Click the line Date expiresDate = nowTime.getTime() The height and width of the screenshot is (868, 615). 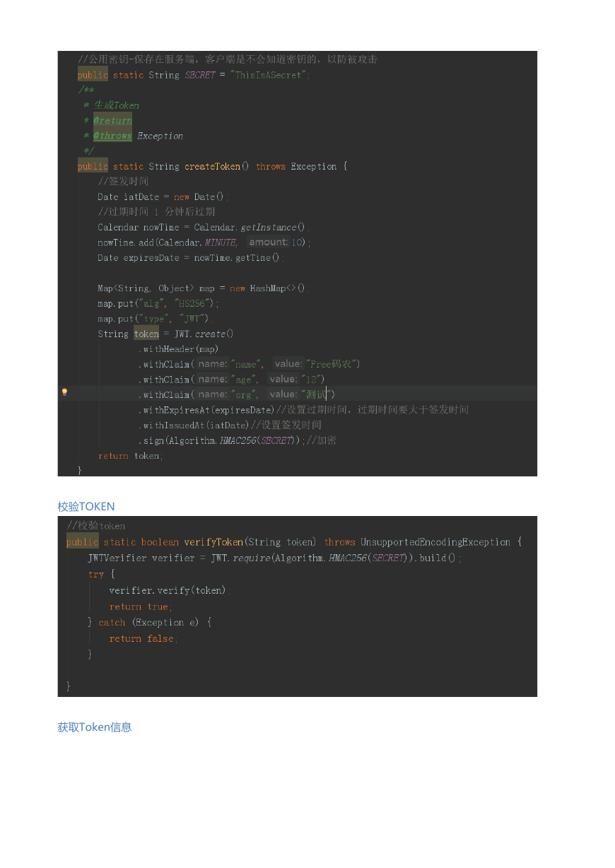191,257
